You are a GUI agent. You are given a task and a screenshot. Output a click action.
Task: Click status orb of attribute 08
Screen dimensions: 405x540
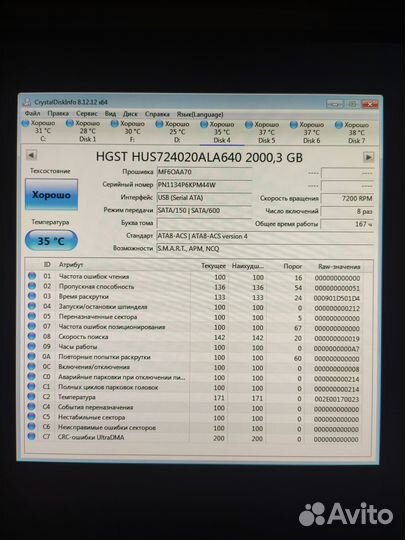[32, 336]
